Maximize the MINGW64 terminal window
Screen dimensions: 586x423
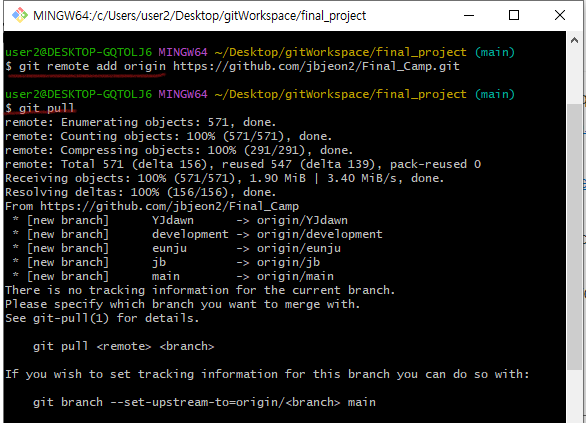coord(514,15)
